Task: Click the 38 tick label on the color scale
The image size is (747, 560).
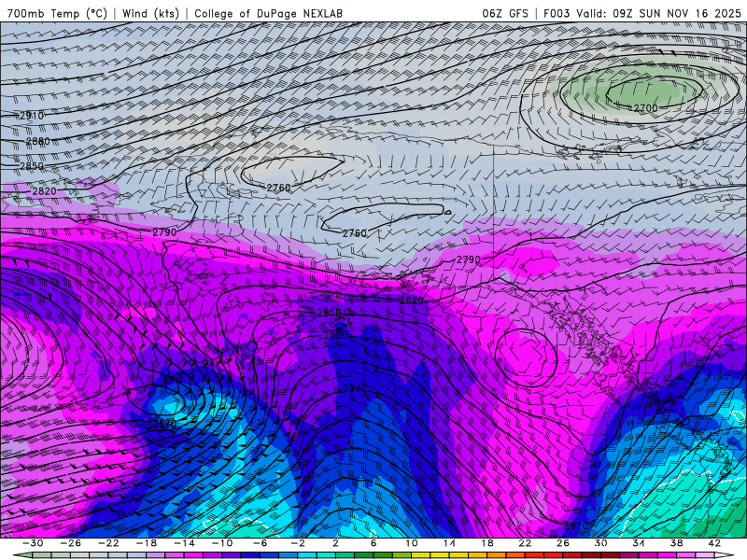Action: coord(676,543)
